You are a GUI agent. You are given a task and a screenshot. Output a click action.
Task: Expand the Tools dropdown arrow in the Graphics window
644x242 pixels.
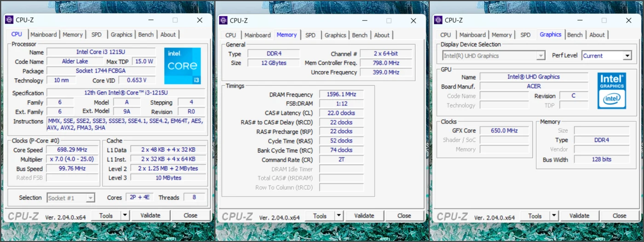click(554, 216)
